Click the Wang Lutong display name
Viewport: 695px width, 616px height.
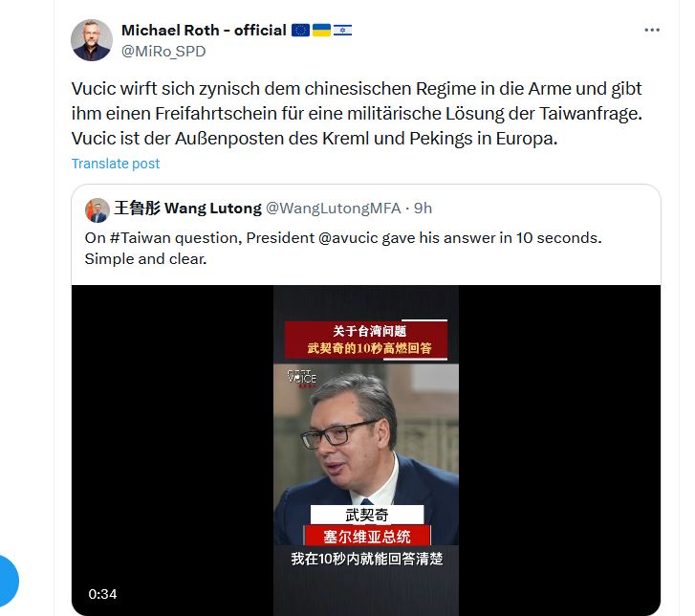click(x=188, y=208)
